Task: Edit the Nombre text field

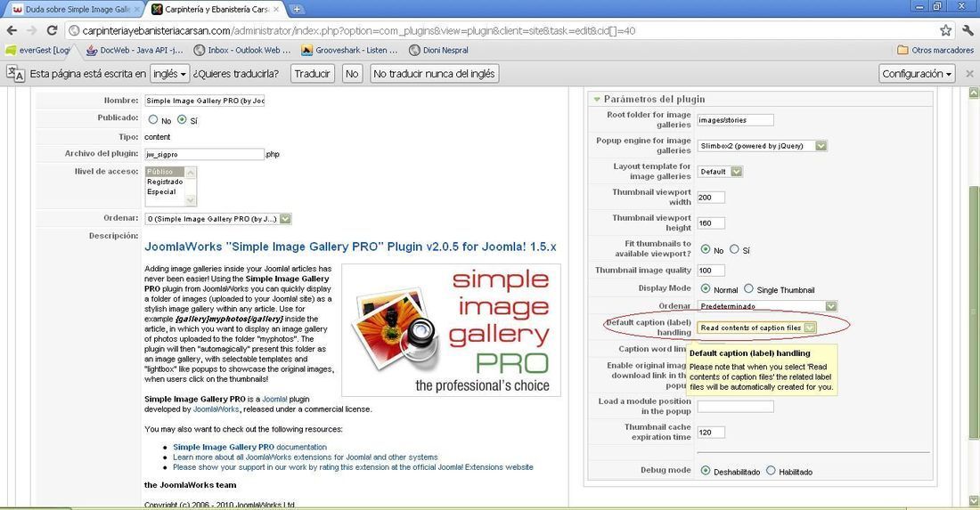Action: (205, 101)
